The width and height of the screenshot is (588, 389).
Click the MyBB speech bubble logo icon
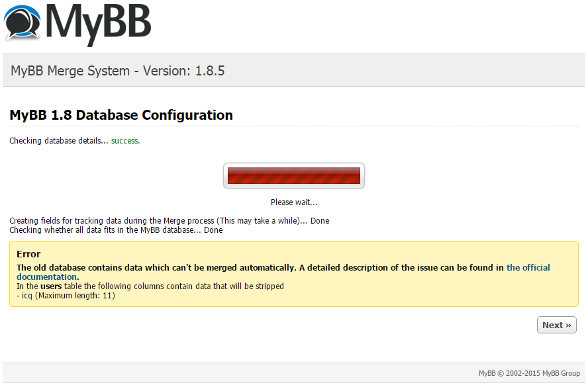(x=22, y=22)
